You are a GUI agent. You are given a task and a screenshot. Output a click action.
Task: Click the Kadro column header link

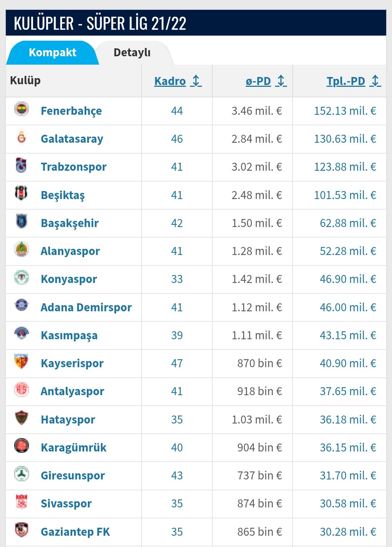pyautogui.click(x=170, y=81)
